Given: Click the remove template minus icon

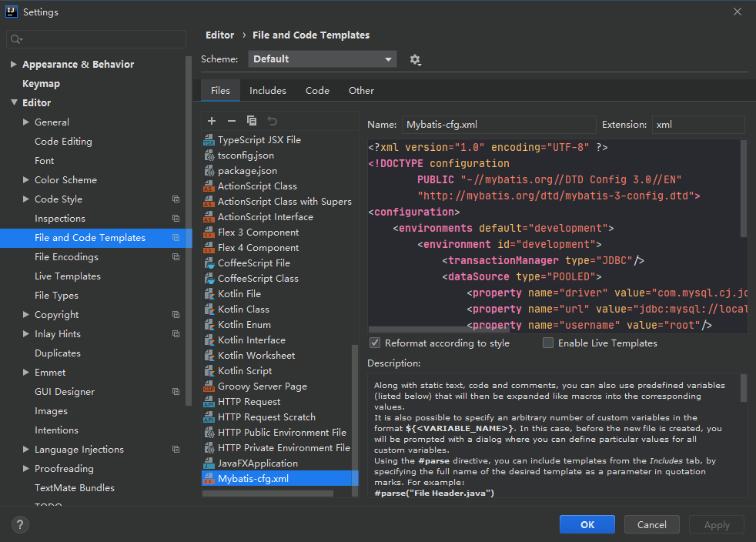Looking at the screenshot, I should [x=232, y=121].
